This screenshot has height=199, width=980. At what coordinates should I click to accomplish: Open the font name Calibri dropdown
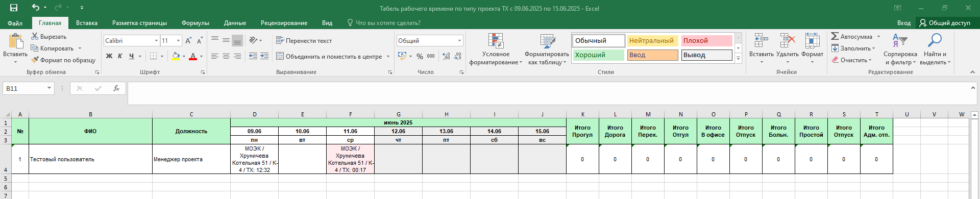[156, 40]
